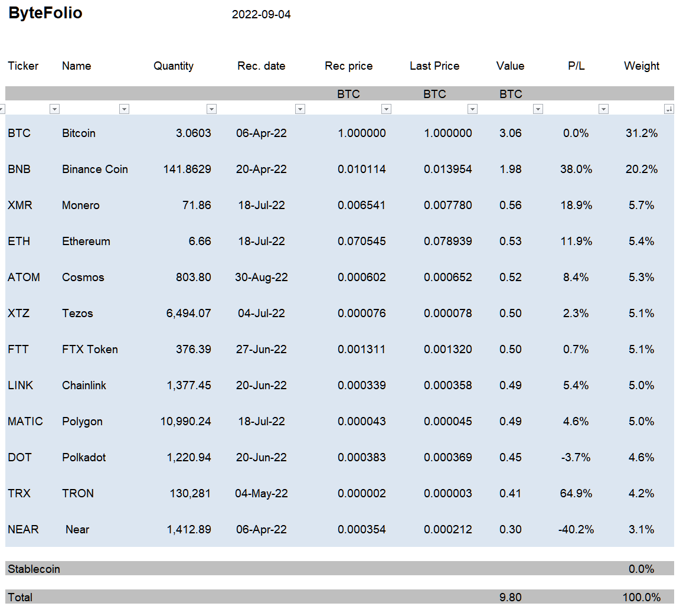Select the BNB ticker cell

coord(19,169)
